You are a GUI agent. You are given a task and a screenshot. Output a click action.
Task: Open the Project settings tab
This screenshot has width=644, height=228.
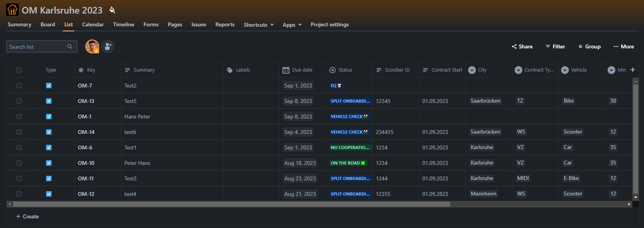pos(330,24)
